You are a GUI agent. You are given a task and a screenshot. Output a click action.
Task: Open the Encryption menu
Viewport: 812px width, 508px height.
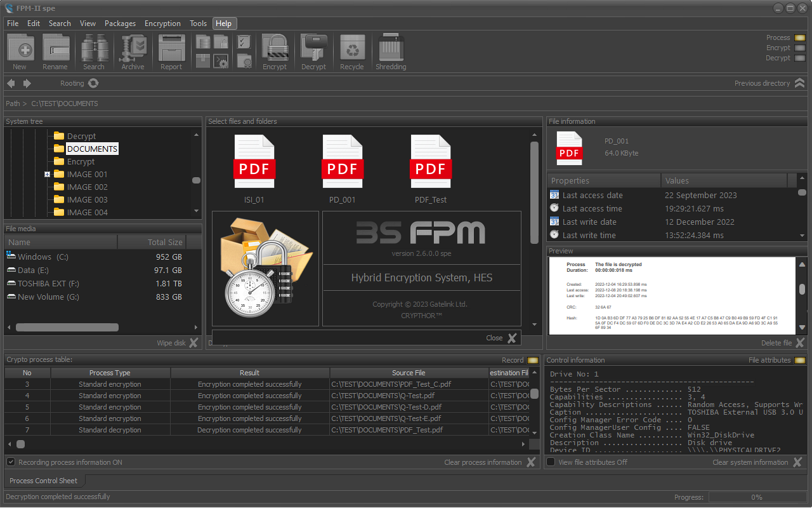coord(162,23)
